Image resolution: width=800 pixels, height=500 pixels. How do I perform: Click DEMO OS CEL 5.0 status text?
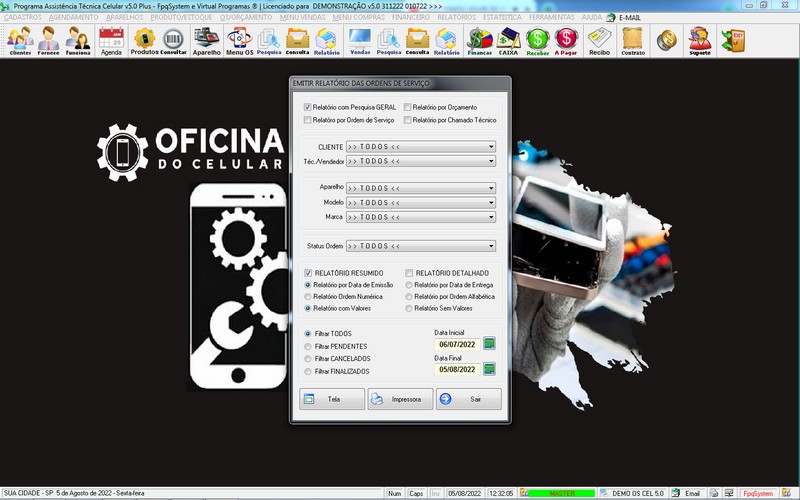[638, 493]
